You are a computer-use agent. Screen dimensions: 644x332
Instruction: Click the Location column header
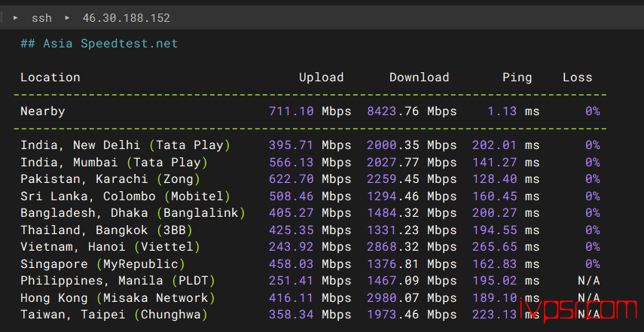point(50,77)
